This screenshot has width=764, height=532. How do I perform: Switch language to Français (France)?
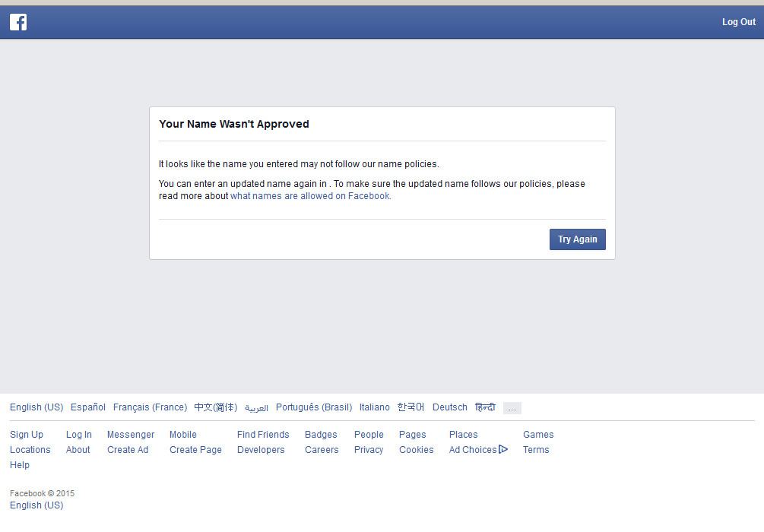(x=150, y=407)
